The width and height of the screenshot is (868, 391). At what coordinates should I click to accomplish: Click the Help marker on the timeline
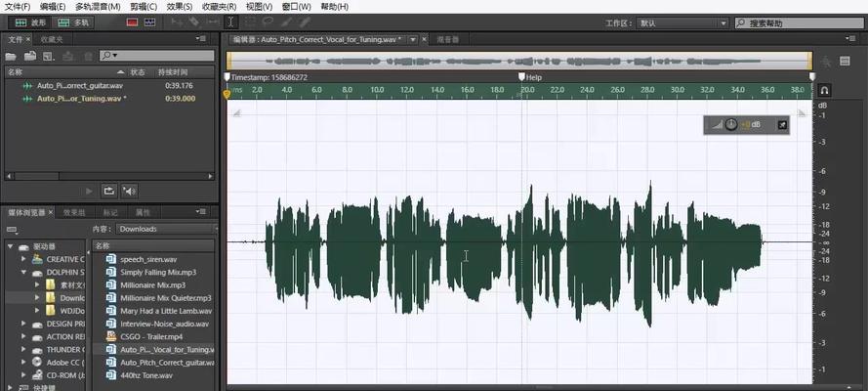coord(521,77)
